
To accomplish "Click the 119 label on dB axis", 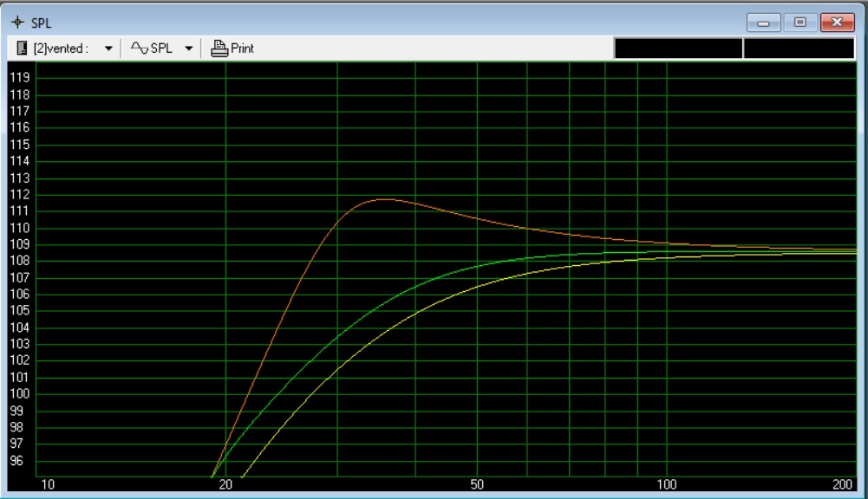I will pos(19,77).
